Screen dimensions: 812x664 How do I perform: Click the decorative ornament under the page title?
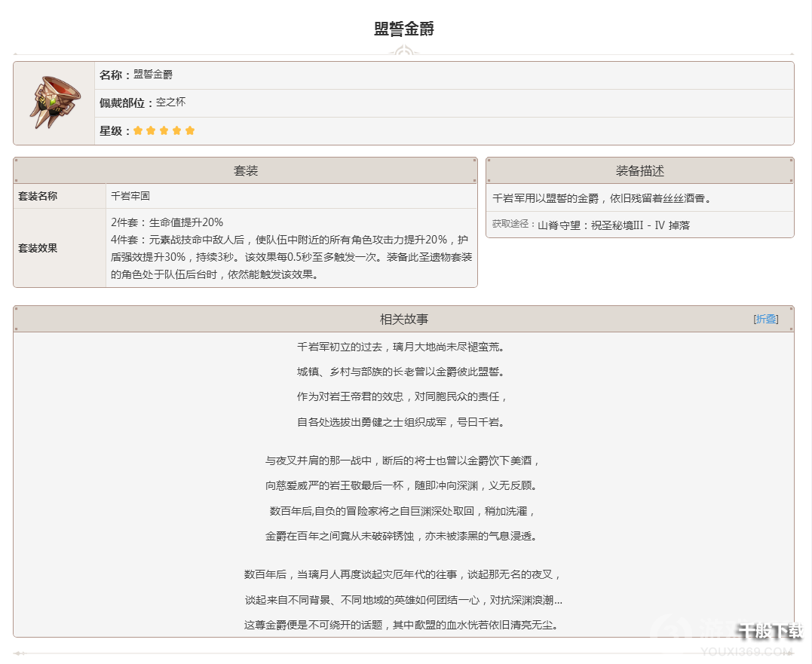tap(403, 53)
